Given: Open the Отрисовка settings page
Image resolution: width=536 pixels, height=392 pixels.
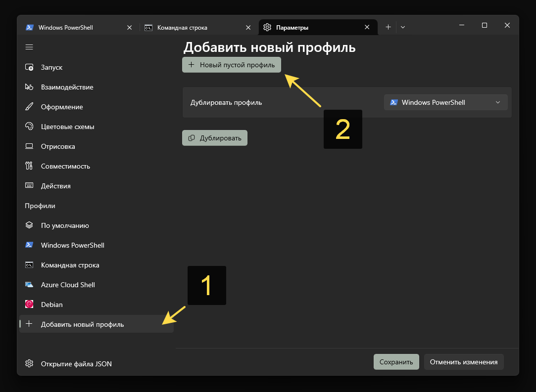Looking at the screenshot, I should pos(97,146).
